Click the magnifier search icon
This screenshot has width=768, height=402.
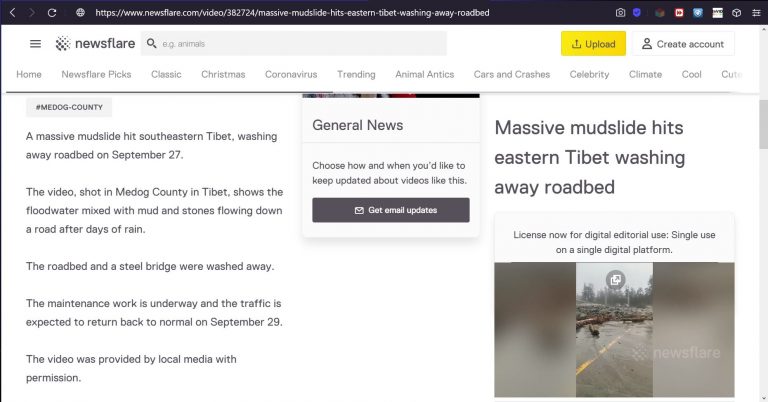coord(152,44)
